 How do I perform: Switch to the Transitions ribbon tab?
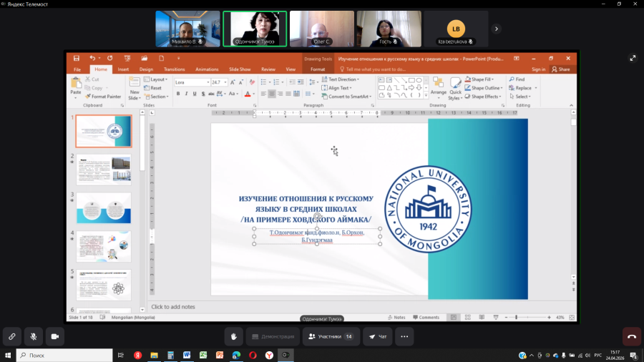coord(175,69)
